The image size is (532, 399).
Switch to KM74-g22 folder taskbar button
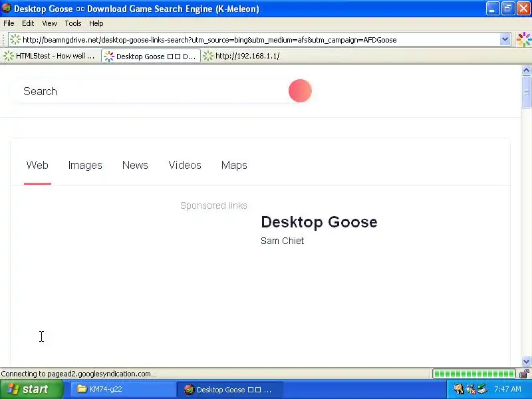tap(122, 389)
